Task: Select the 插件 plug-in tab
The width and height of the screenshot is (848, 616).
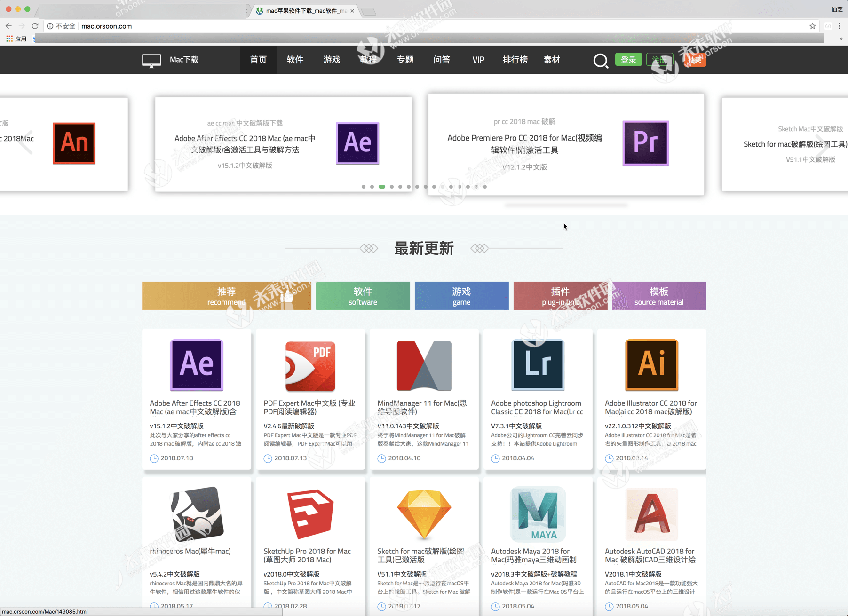Action: pyautogui.click(x=560, y=296)
